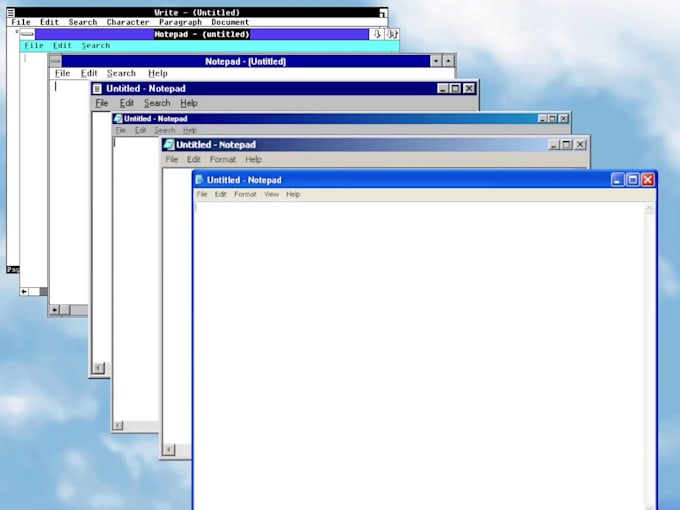This screenshot has width=680, height=510.
Task: Open Help menu in the Windows 98 Notepad
Action: (x=190, y=131)
